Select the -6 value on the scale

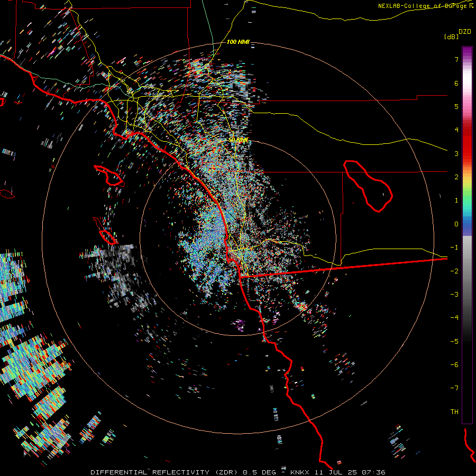[x=454, y=365]
